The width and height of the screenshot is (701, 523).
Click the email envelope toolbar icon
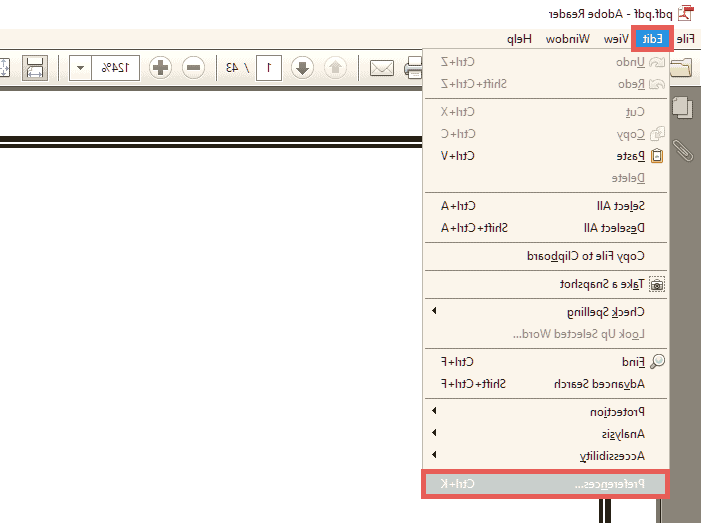coord(382,68)
